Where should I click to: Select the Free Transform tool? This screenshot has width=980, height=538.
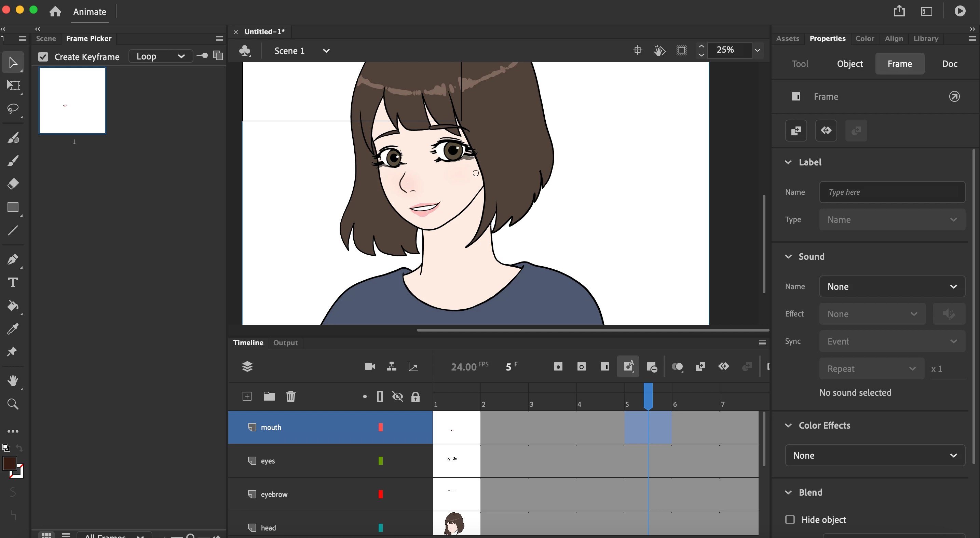pos(13,85)
